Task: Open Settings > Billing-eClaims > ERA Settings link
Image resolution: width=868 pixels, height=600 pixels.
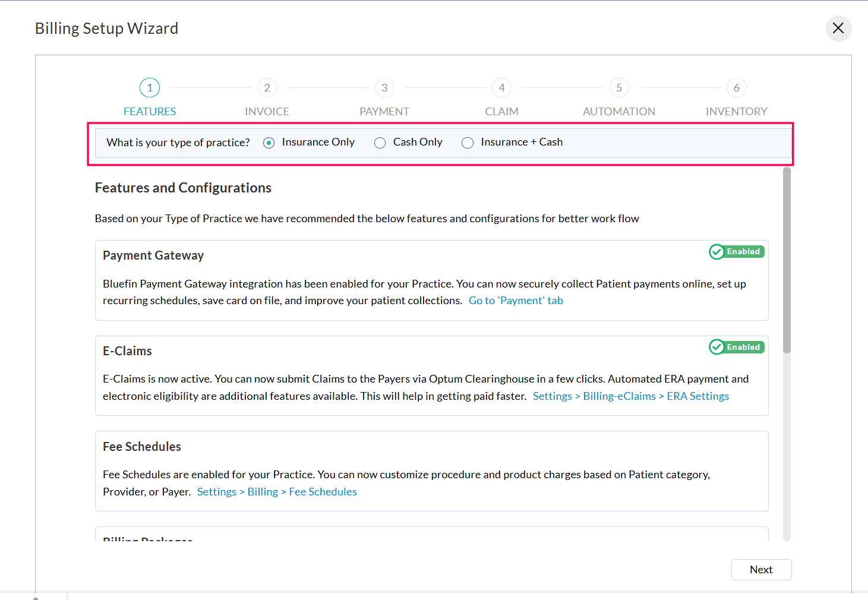Action: (x=630, y=396)
